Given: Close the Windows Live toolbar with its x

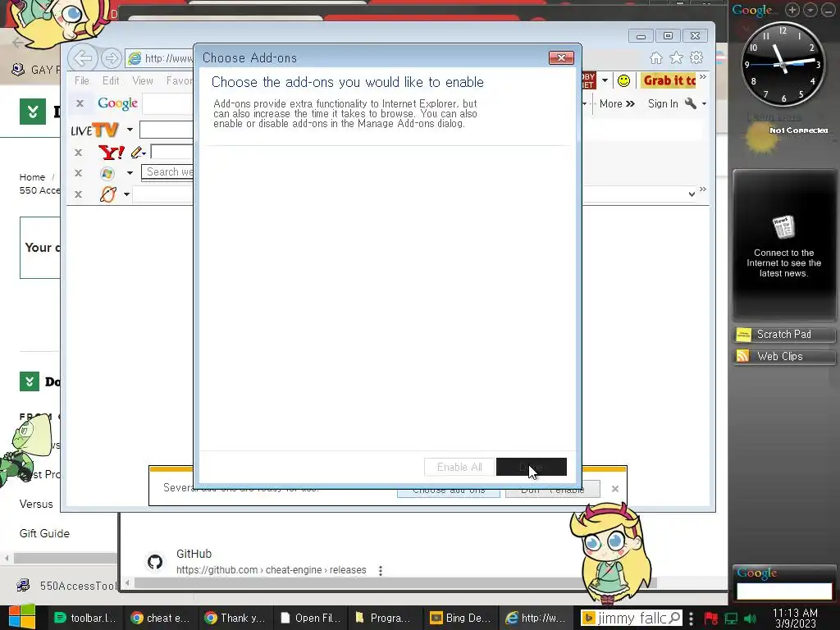Looking at the screenshot, I should pyautogui.click(x=78, y=173).
